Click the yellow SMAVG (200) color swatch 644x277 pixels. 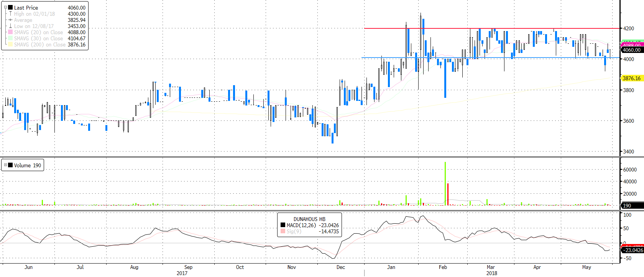click(x=10, y=45)
